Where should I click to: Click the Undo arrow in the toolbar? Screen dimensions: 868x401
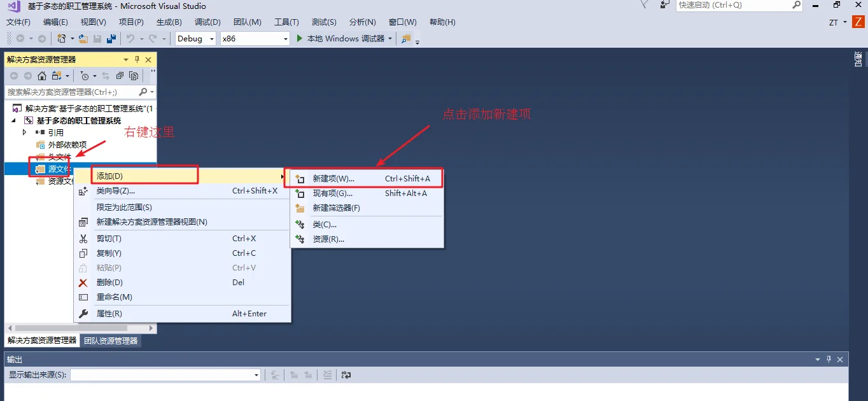[x=130, y=38]
